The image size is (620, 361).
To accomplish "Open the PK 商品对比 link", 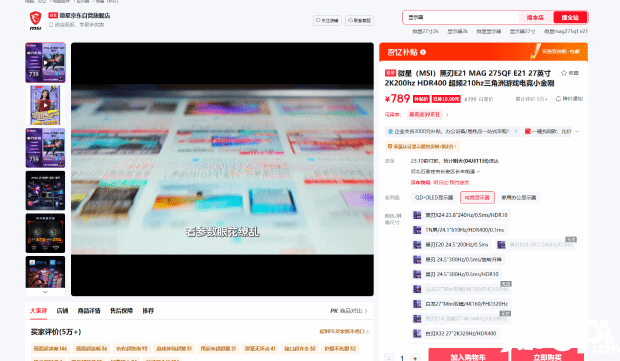I will pos(349,311).
